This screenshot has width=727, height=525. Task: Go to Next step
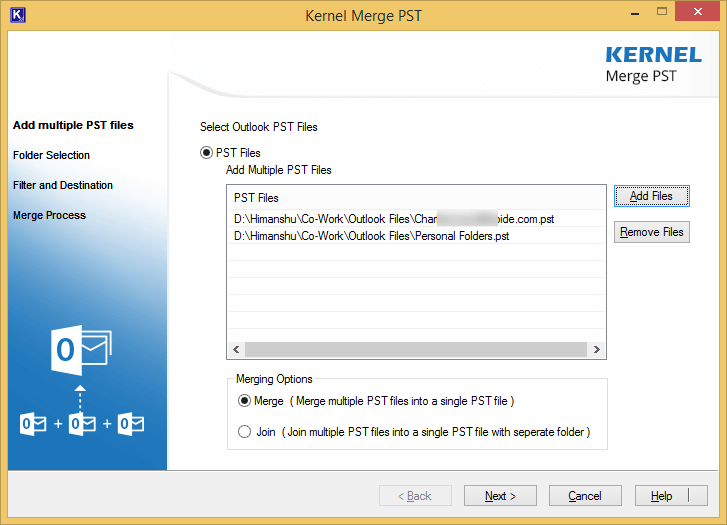(500, 496)
